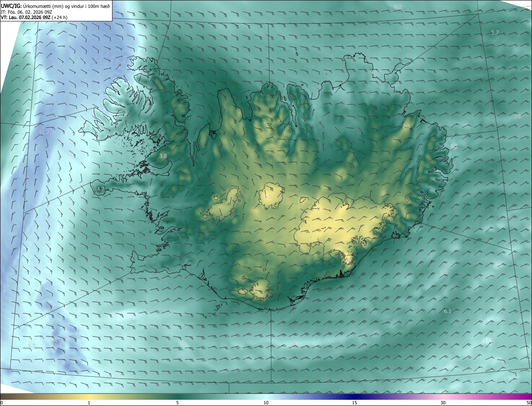The width and height of the screenshot is (532, 406).
Task: Click the map value '4.7'
Action: point(100,189)
